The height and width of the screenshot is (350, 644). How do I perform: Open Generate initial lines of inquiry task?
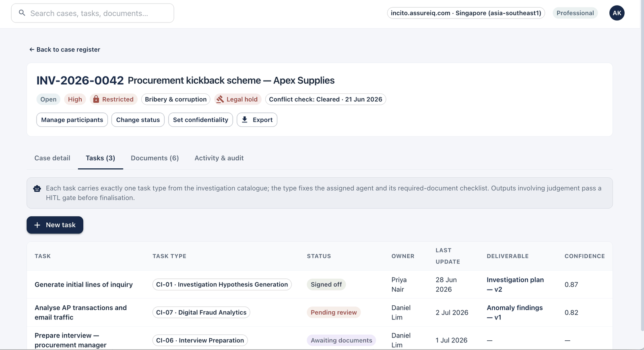point(84,284)
